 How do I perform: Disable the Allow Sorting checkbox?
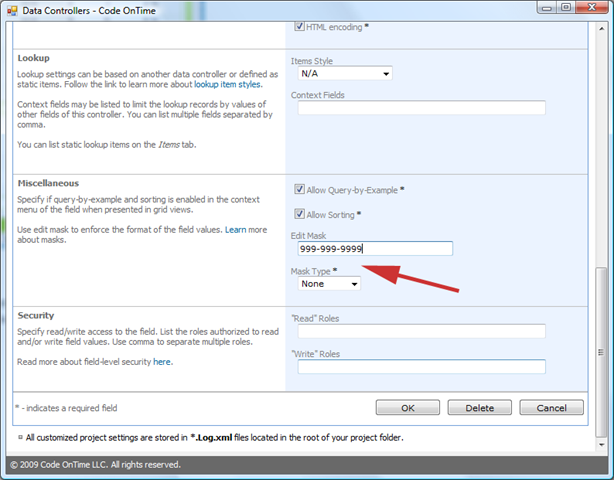click(299, 214)
